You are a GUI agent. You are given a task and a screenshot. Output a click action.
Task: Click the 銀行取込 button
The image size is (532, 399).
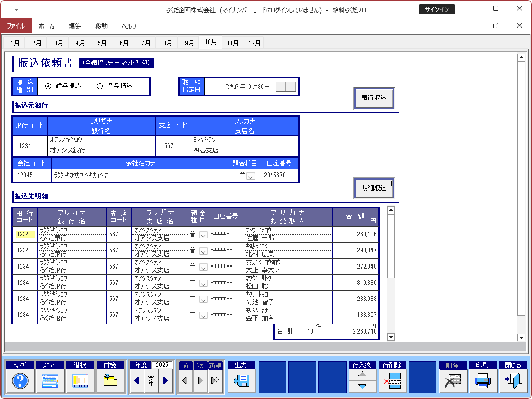[374, 98]
